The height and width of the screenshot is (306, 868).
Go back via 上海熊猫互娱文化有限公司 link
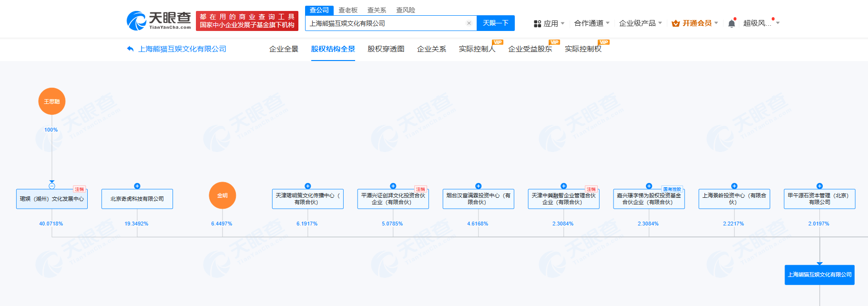(x=176, y=49)
